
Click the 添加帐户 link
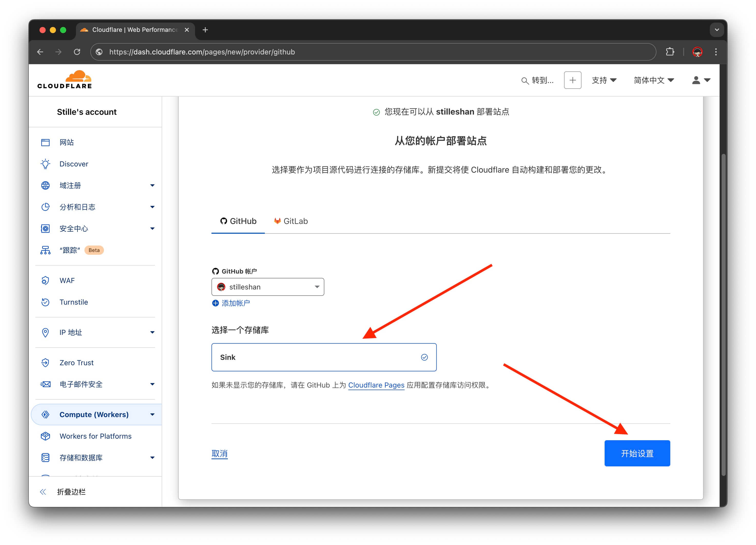(x=231, y=303)
